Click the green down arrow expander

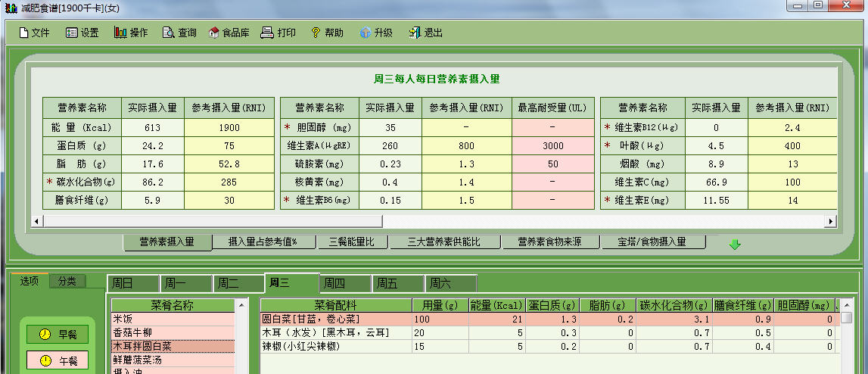(x=734, y=244)
